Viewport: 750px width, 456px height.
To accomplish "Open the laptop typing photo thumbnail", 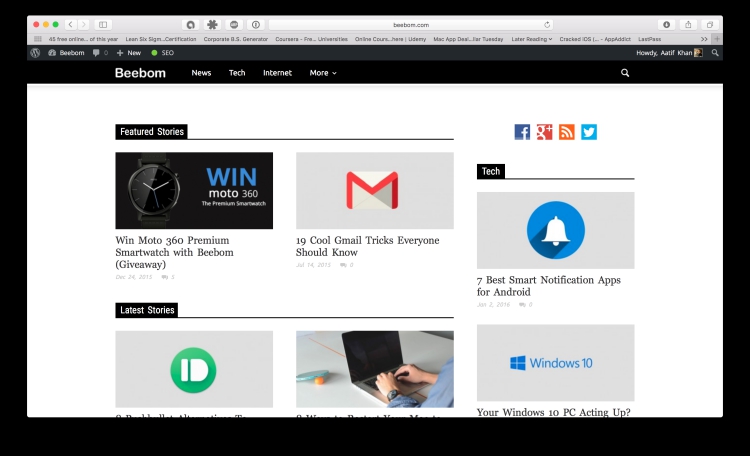I will (x=375, y=369).
